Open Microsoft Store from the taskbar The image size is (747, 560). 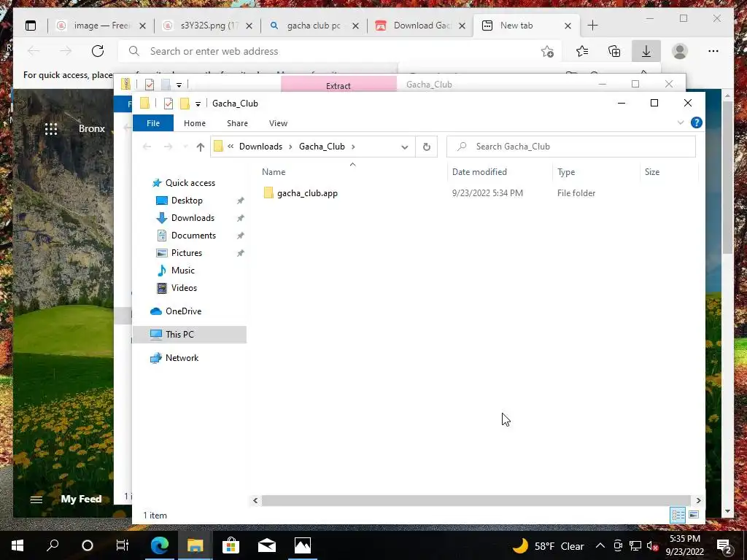pyautogui.click(x=231, y=545)
